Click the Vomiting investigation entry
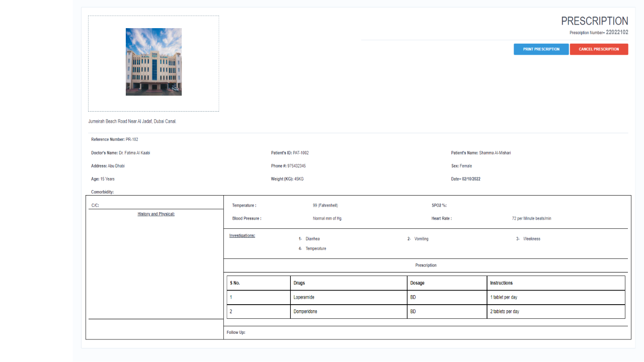This screenshot has width=644, height=362. pos(421,238)
